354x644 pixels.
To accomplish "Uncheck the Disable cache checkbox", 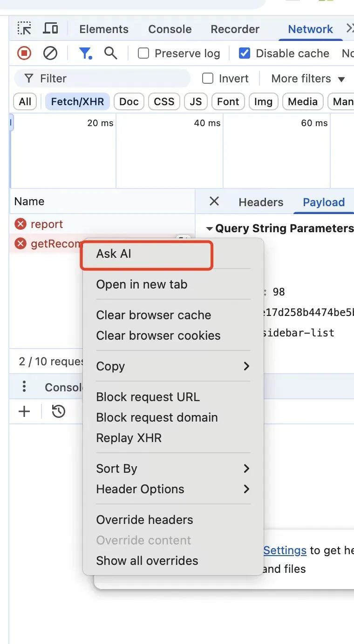I will click(245, 54).
